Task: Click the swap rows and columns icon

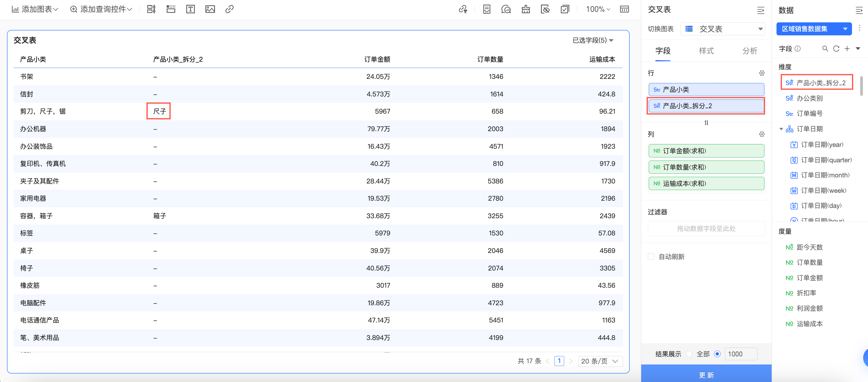Action: pos(706,123)
